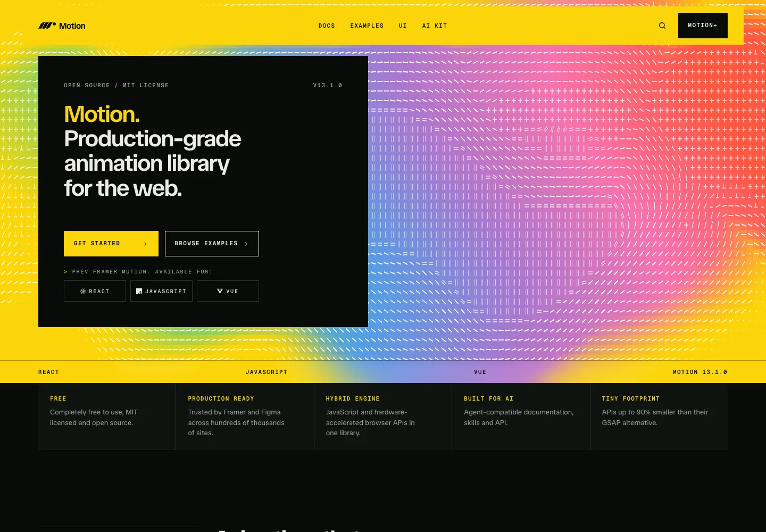Click 'Completely free to use' description
Screen dimensions: 766x532
(94, 418)
